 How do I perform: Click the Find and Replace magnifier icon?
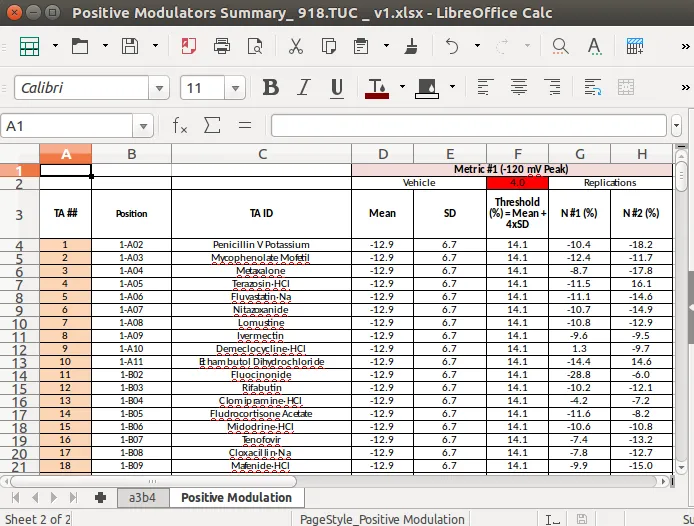click(x=560, y=46)
